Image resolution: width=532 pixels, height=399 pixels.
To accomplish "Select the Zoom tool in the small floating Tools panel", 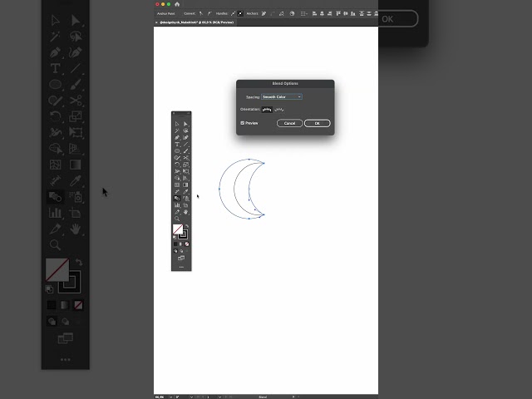I will click(x=177, y=219).
